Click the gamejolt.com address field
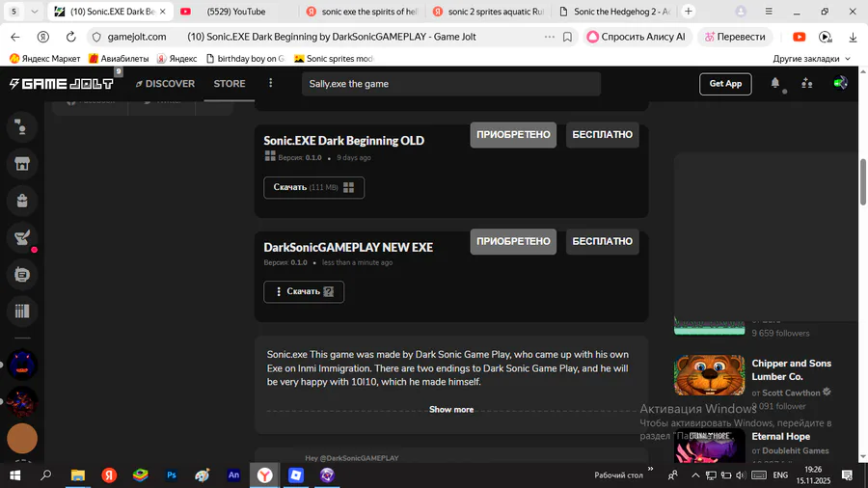This screenshot has width=868, height=488. (137, 37)
